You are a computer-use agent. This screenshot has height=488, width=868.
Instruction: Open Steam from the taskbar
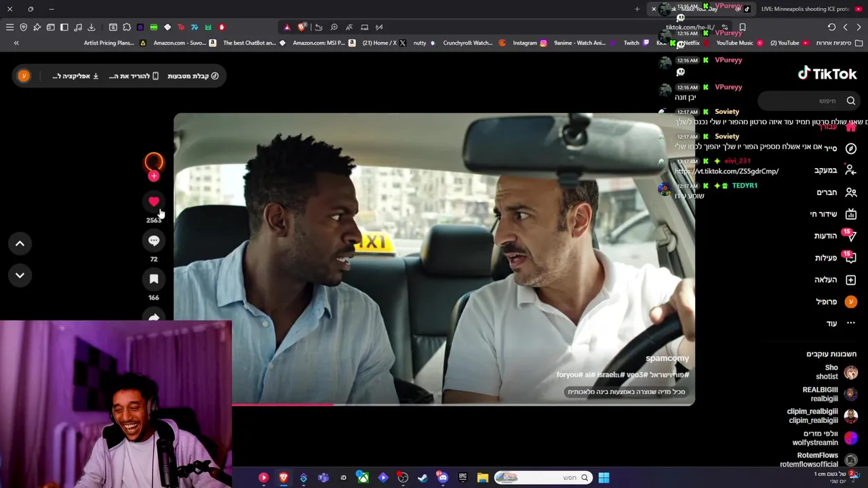[422, 478]
